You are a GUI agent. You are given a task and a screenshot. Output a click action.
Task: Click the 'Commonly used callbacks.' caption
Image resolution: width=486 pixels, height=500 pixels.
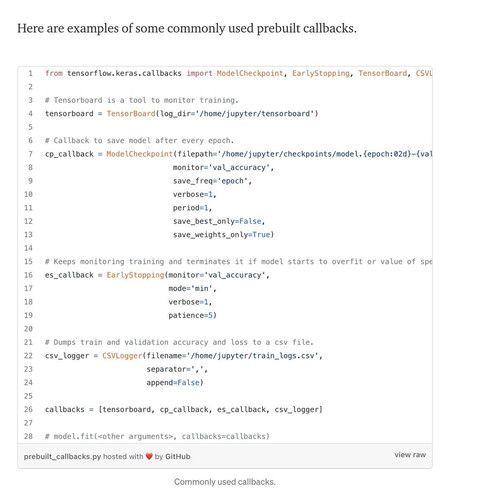[225, 482]
